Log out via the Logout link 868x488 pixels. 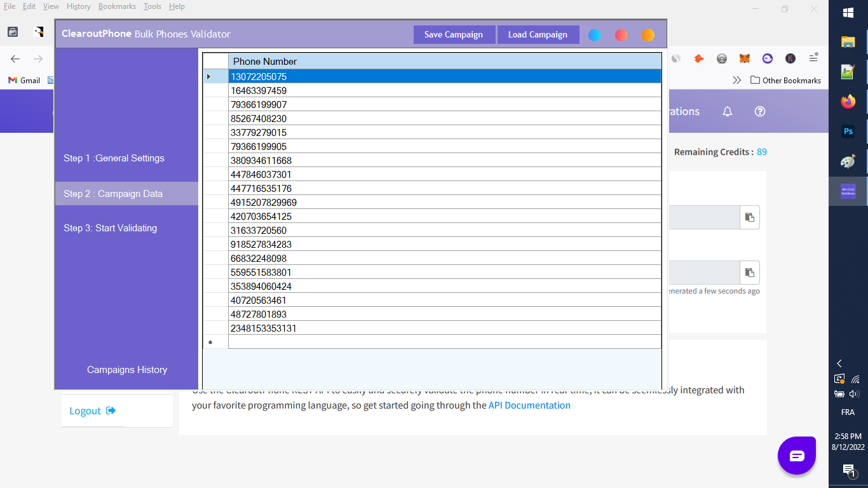(x=93, y=411)
